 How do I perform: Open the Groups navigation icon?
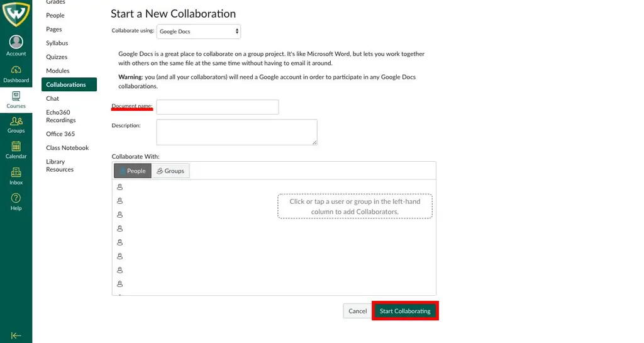(x=16, y=125)
